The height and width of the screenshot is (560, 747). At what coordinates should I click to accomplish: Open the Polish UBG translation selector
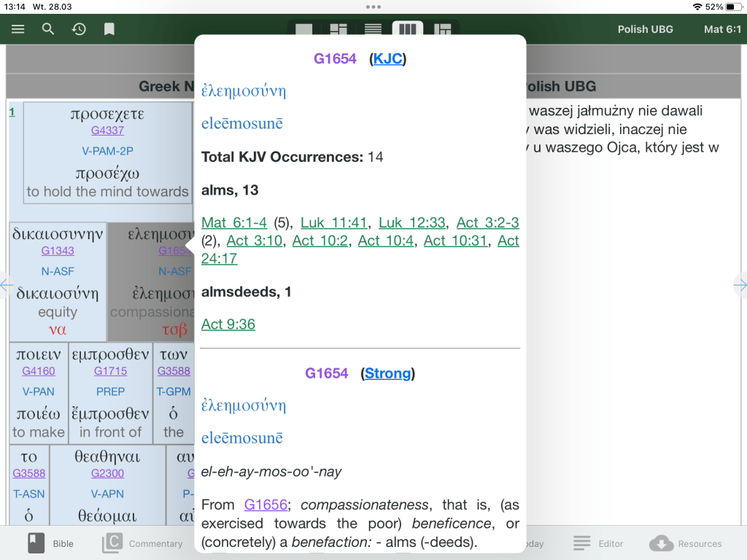tap(645, 29)
